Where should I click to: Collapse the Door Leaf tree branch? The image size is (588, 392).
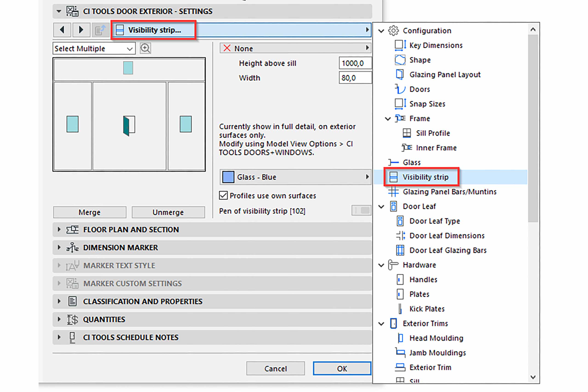pyautogui.click(x=381, y=206)
